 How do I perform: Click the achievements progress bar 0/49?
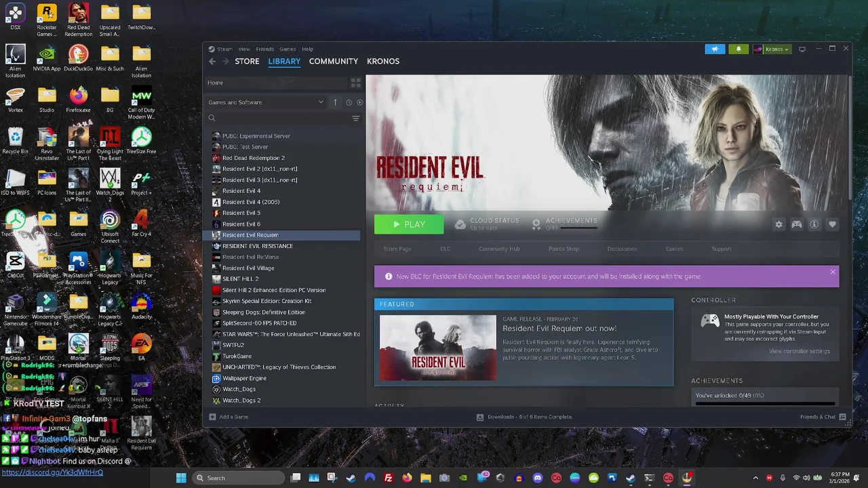coord(765,404)
